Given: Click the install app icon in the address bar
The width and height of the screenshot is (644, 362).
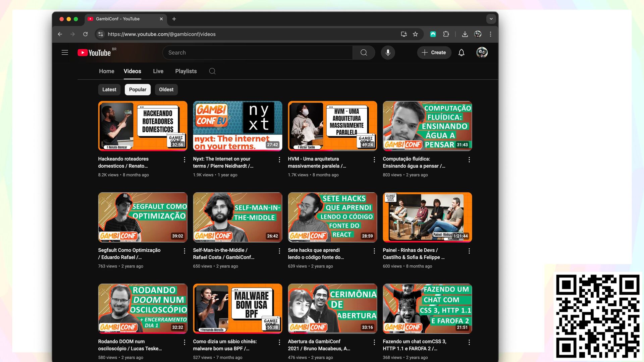Looking at the screenshot, I should 404,34.
